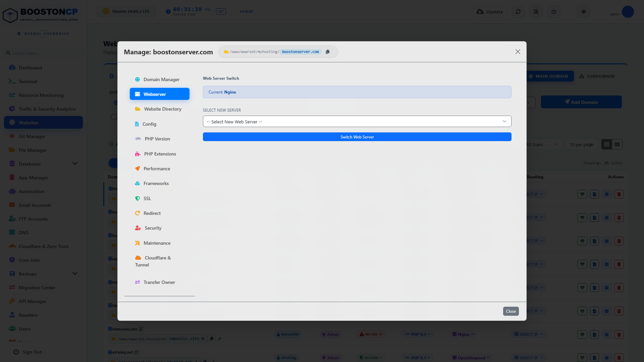
Task: Open Migration Center in sidebar
Action: tap(43, 288)
